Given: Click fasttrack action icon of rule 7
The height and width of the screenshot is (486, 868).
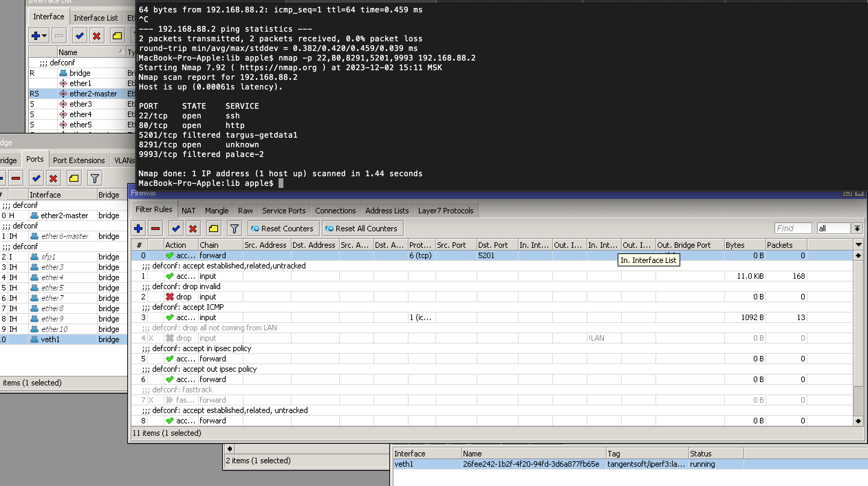Looking at the screenshot, I should click(170, 400).
